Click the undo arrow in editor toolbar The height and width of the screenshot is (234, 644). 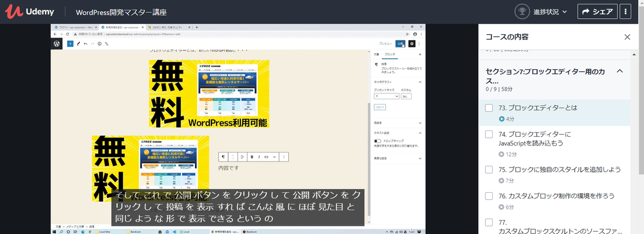85,43
